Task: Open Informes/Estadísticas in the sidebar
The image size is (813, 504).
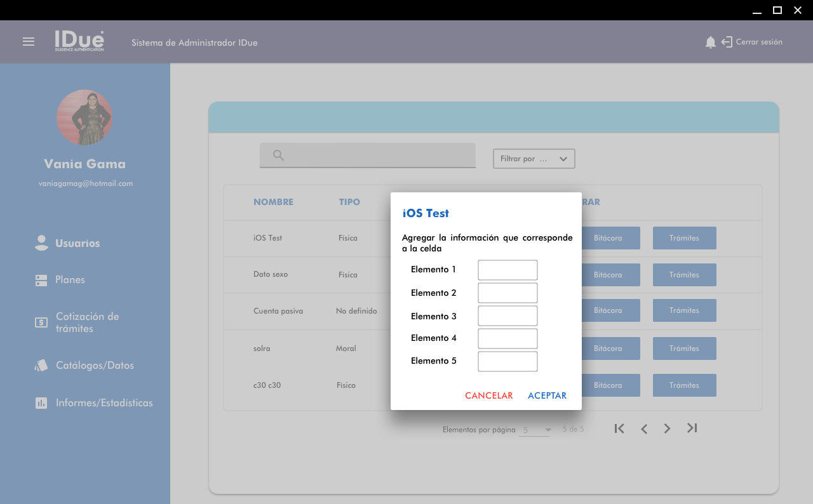Action: tap(104, 403)
